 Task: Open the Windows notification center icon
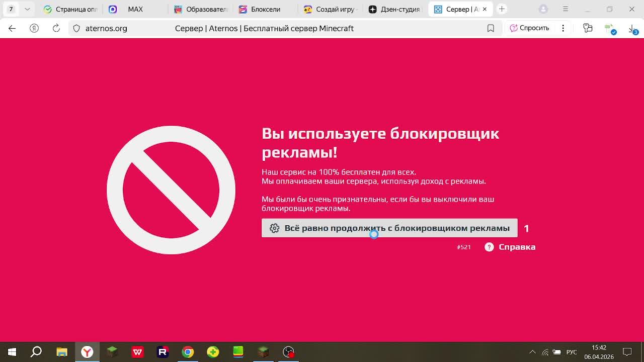[627, 352]
